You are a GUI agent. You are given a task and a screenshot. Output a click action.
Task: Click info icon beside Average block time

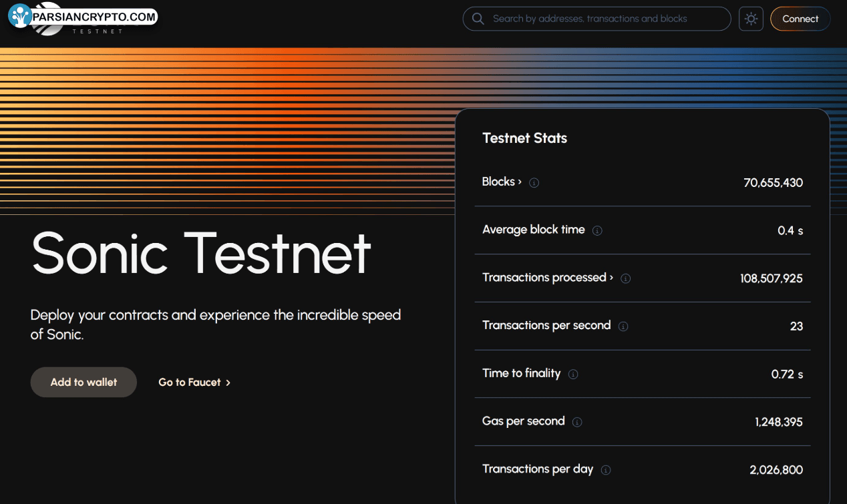pos(597,231)
